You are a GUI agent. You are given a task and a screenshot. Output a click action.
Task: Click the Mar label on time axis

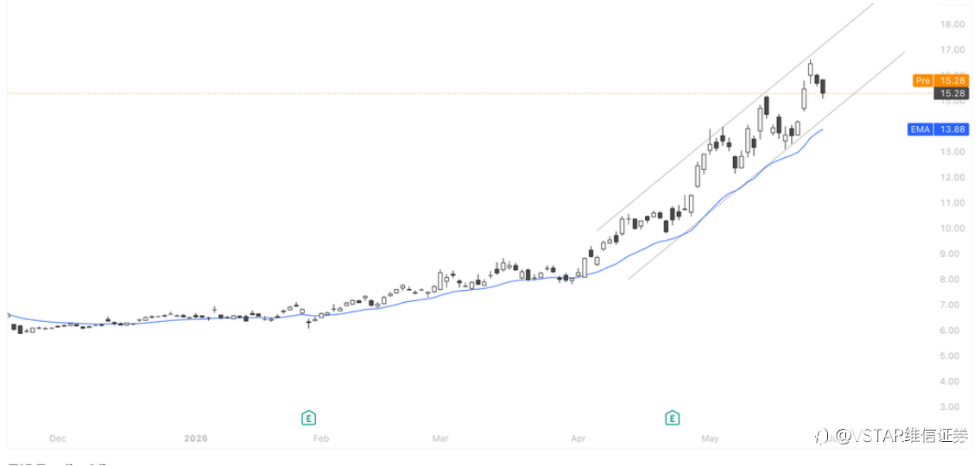440,438
